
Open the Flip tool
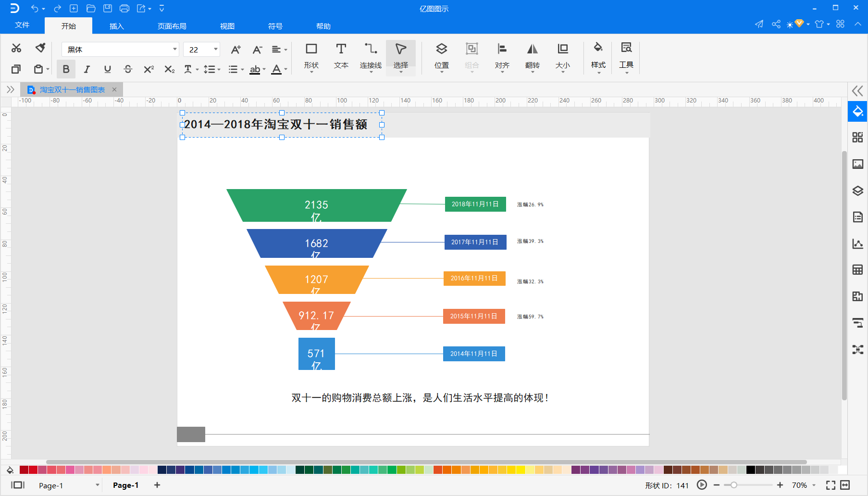533,57
